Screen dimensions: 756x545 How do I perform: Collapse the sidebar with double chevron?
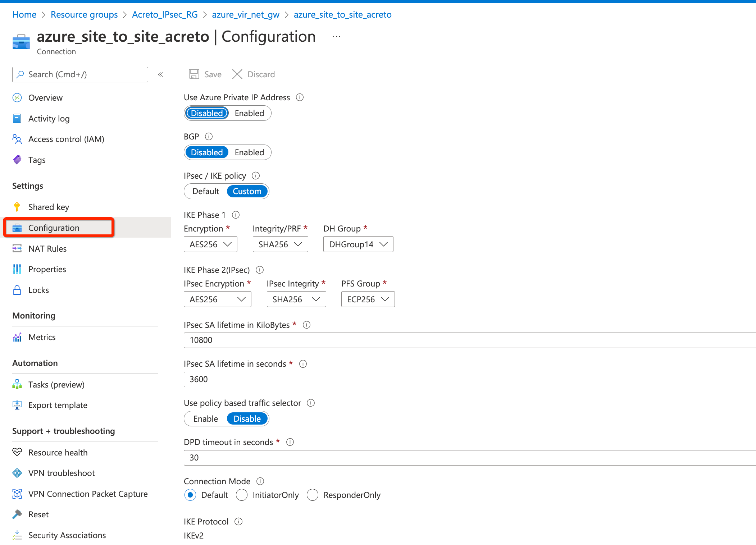pos(160,74)
